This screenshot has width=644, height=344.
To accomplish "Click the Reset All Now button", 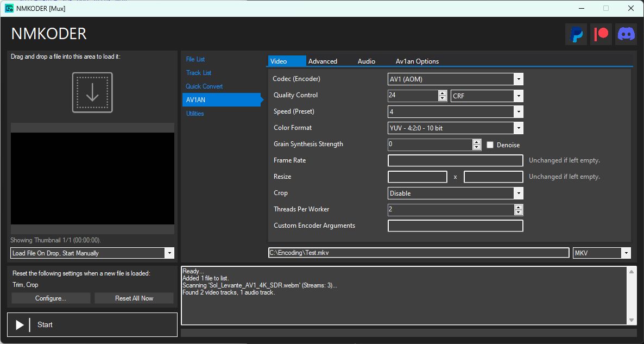I will pos(134,298).
